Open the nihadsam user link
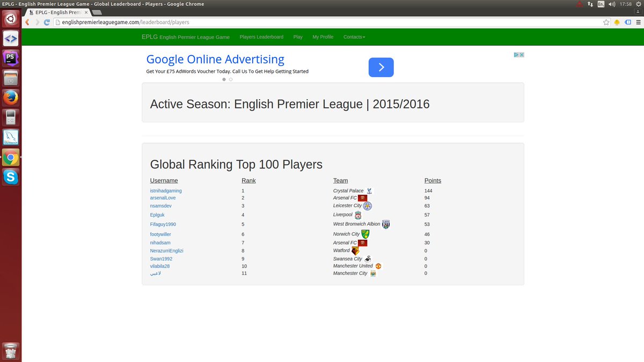The height and width of the screenshot is (362, 644). pos(160,243)
